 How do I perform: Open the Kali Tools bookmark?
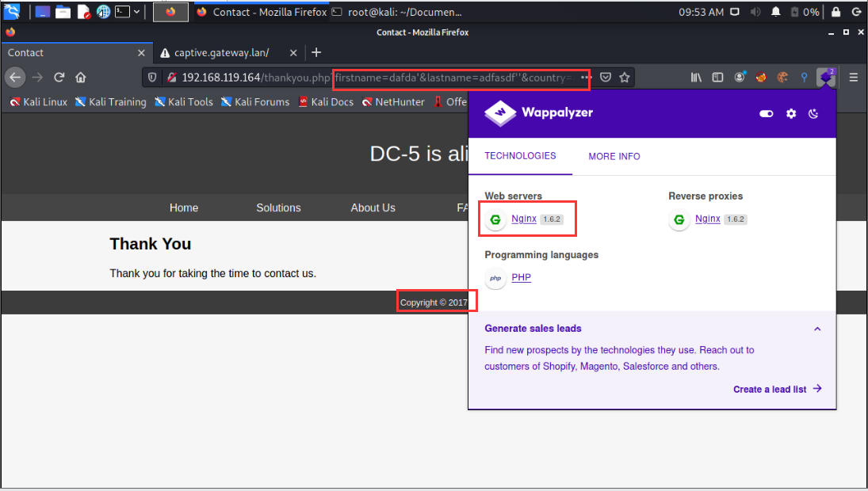click(x=184, y=101)
